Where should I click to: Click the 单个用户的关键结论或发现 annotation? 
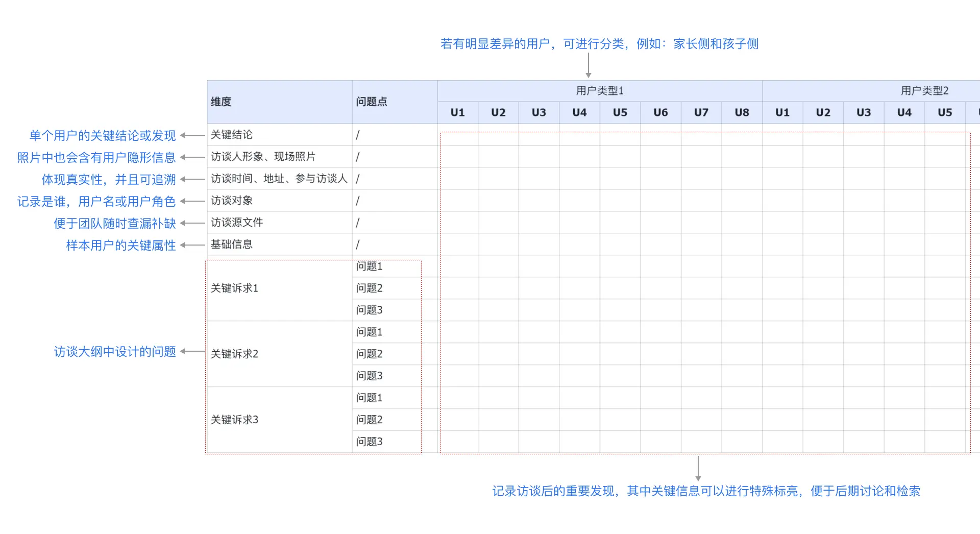[x=103, y=136]
